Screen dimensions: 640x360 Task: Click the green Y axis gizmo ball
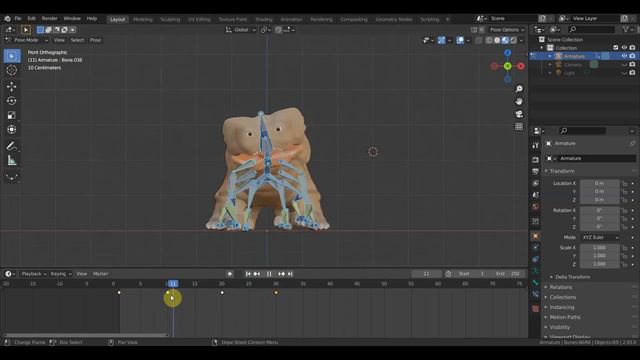click(507, 66)
